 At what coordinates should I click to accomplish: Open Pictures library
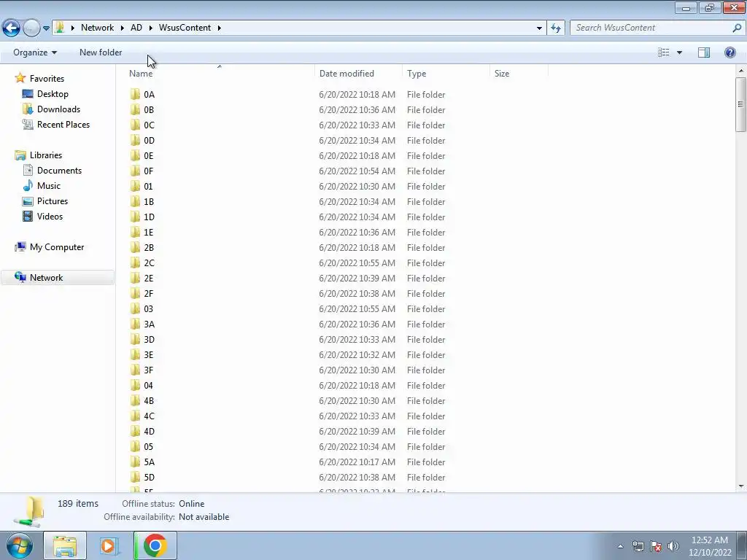point(53,201)
